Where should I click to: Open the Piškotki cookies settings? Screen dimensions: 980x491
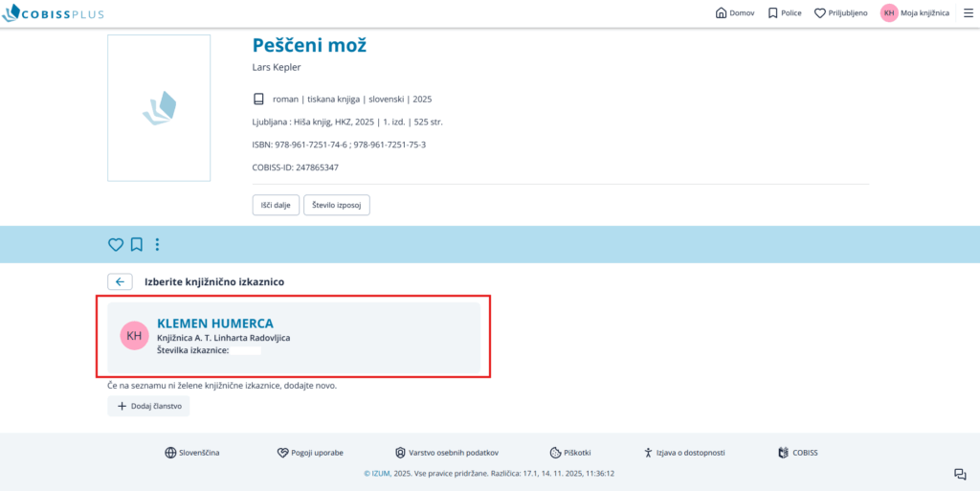[570, 453]
